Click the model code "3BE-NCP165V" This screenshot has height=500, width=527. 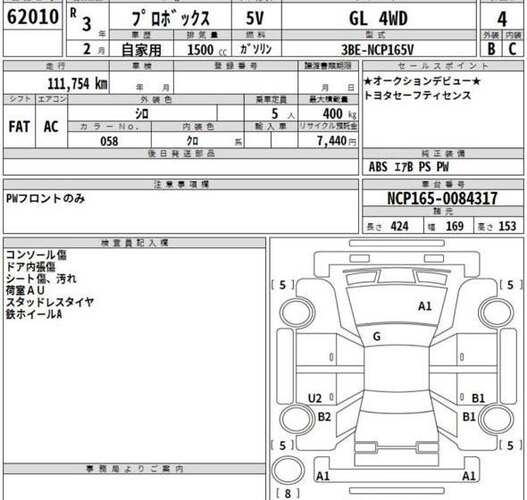[x=377, y=50]
